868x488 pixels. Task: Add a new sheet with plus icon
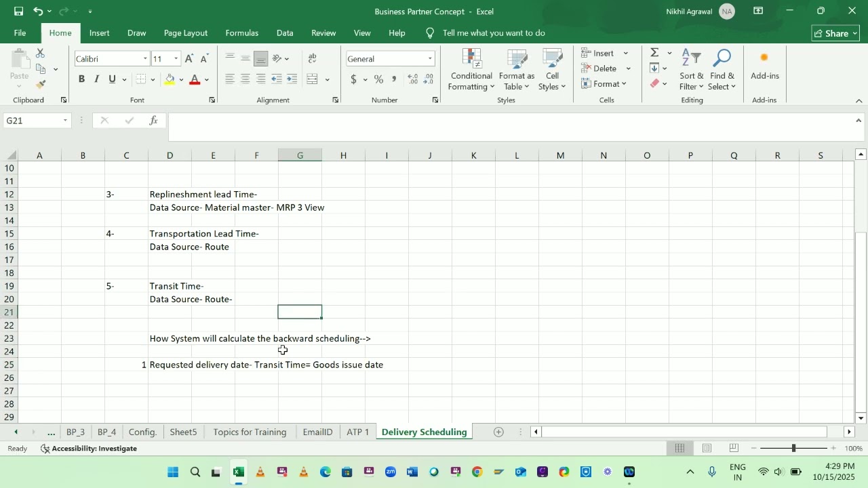pos(498,432)
